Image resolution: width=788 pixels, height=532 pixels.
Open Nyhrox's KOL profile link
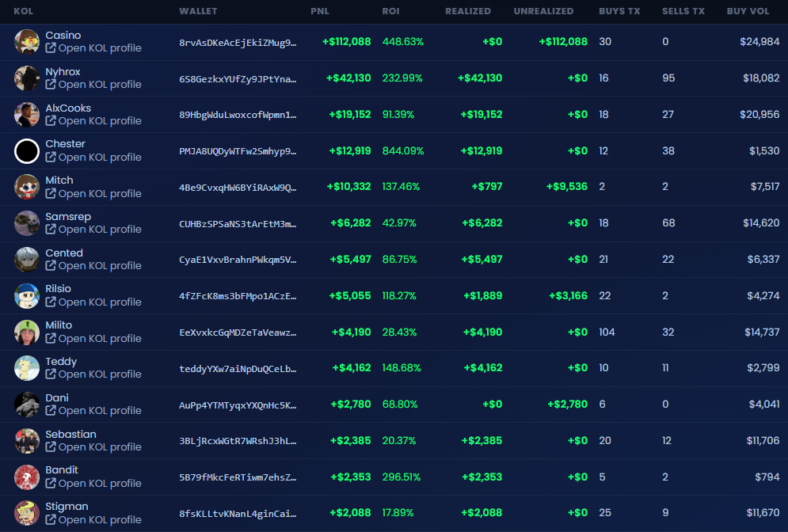click(93, 85)
